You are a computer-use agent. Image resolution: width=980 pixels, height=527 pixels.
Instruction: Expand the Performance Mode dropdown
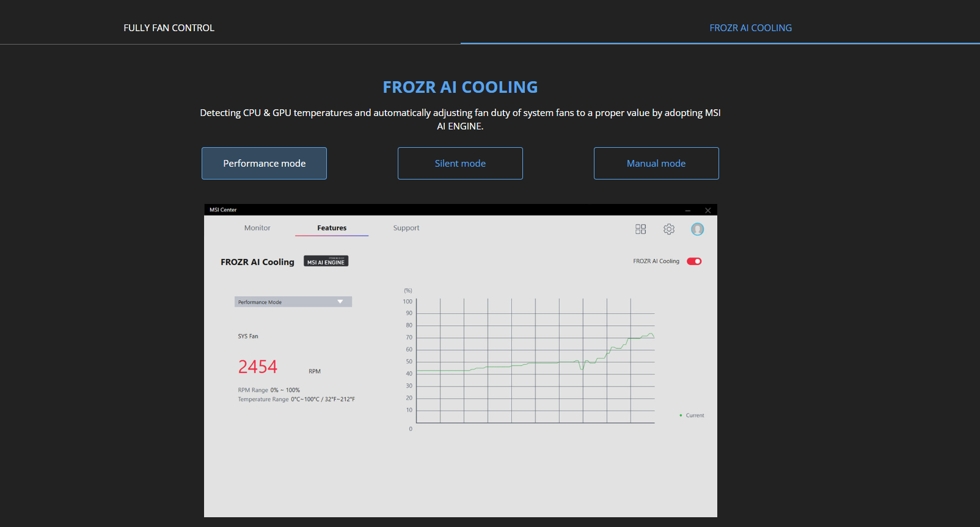(x=293, y=302)
